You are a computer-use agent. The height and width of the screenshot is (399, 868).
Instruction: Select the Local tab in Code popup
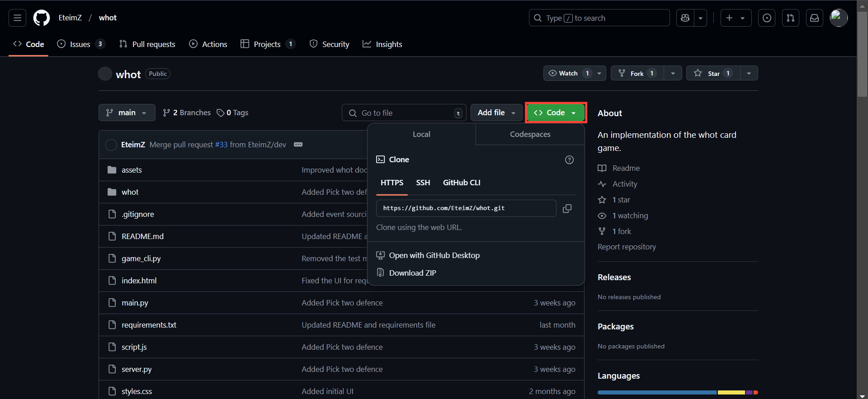pos(421,134)
